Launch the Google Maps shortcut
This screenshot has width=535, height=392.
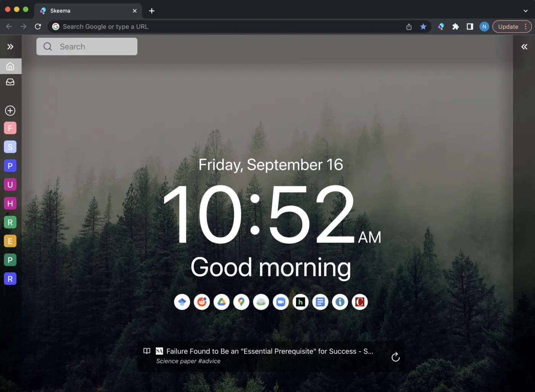click(x=241, y=302)
